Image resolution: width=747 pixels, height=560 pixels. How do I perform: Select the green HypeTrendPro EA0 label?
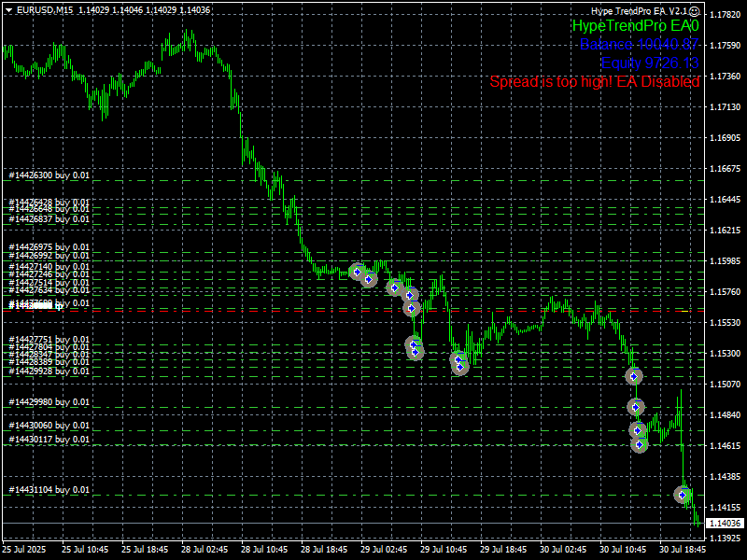635,26
